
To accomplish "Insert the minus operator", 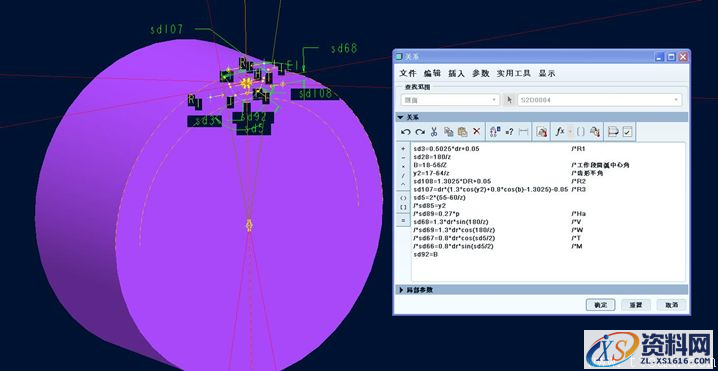I will pyautogui.click(x=403, y=158).
